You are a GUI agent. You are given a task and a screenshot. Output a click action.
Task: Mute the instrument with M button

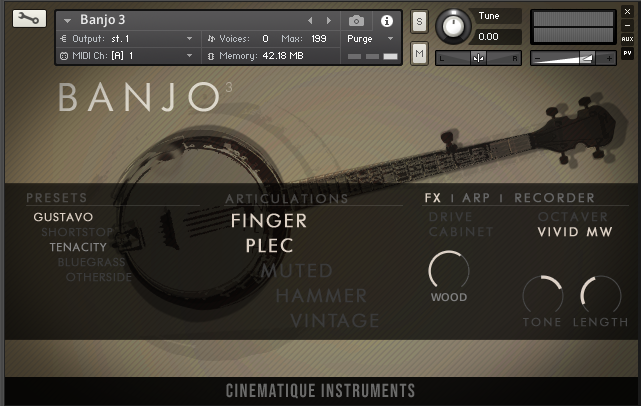[x=419, y=53]
